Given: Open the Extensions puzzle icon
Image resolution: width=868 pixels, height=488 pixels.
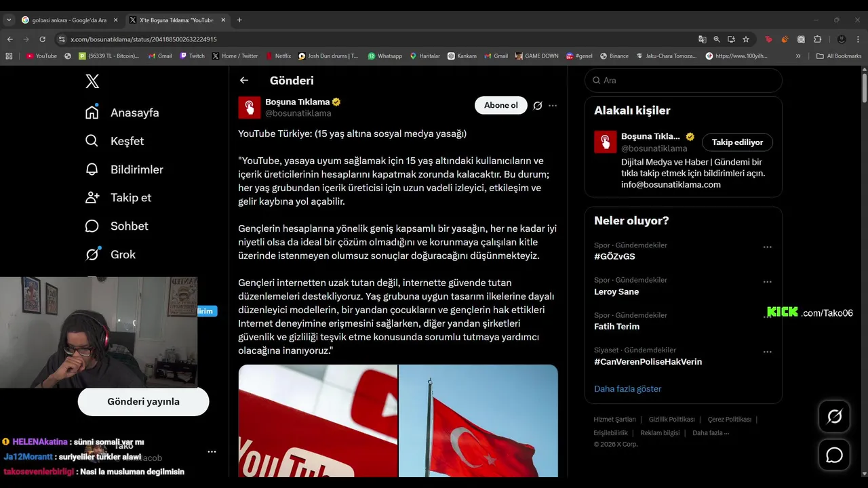Looking at the screenshot, I should point(817,39).
